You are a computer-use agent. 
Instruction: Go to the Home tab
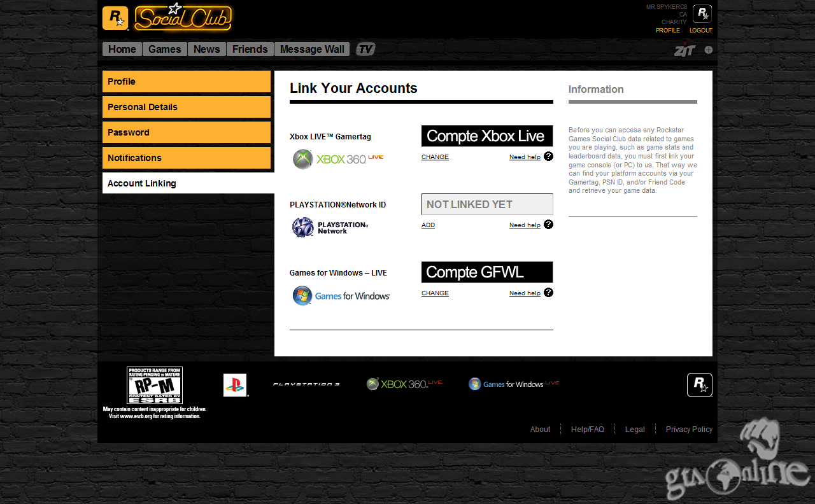122,49
